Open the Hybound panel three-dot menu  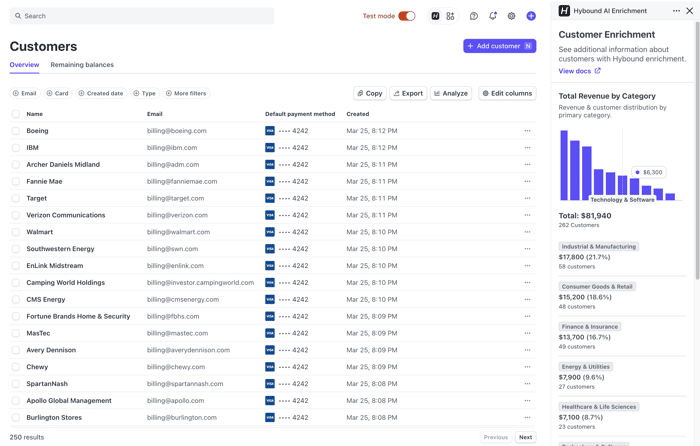click(x=676, y=11)
